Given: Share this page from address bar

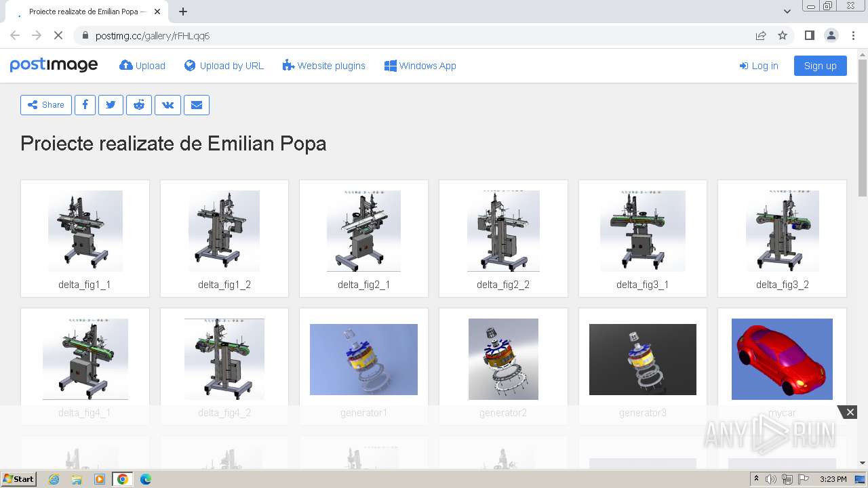Looking at the screenshot, I should (761, 36).
